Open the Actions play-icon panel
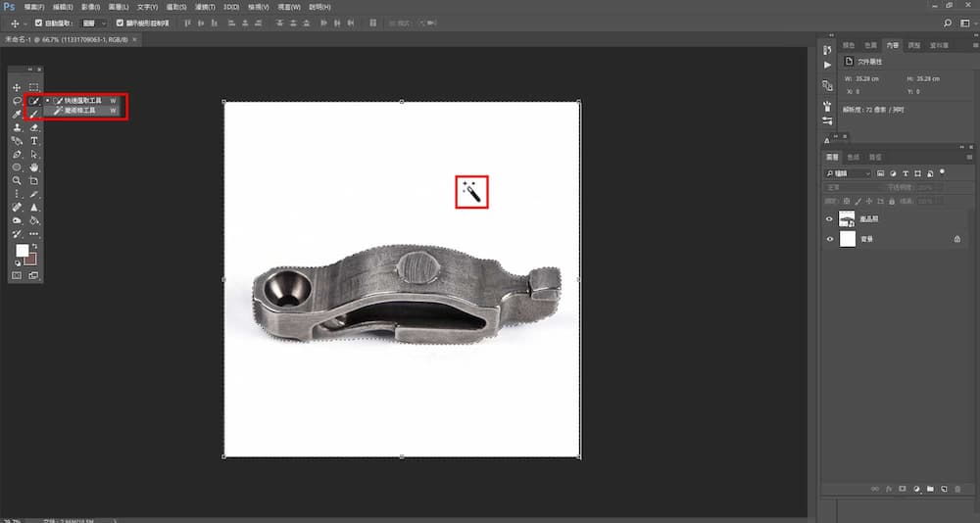 (827, 65)
